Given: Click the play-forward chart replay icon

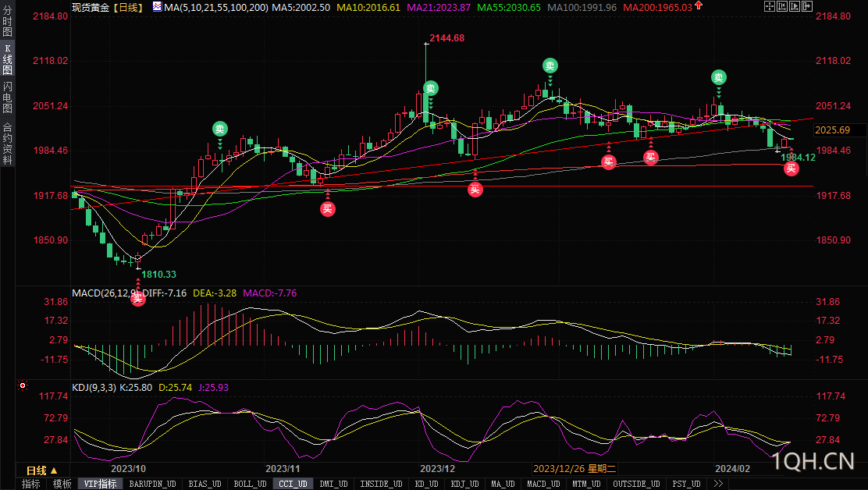Looking at the screenshot, I should 795,7.
